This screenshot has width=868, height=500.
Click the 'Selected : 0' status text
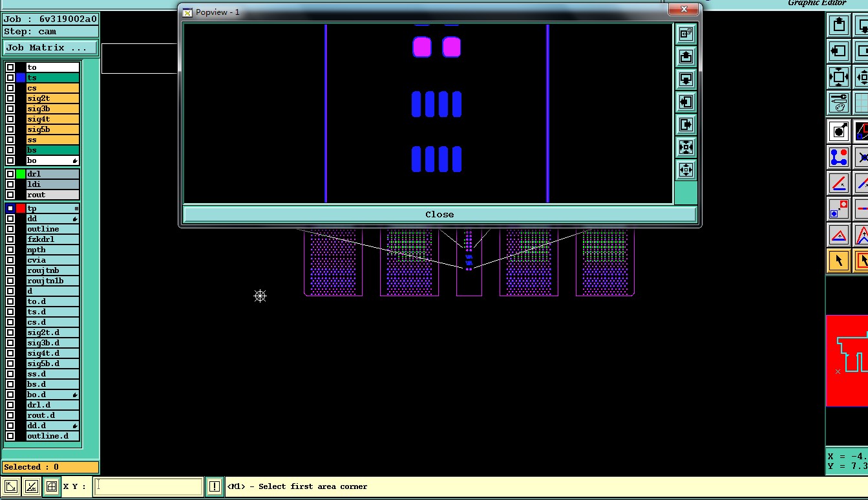click(31, 467)
